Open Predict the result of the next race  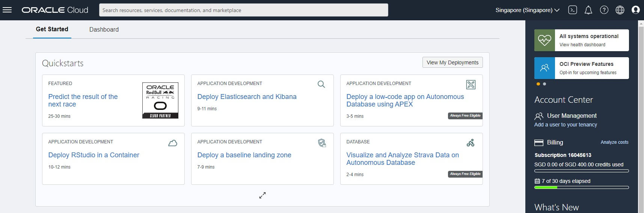(83, 100)
